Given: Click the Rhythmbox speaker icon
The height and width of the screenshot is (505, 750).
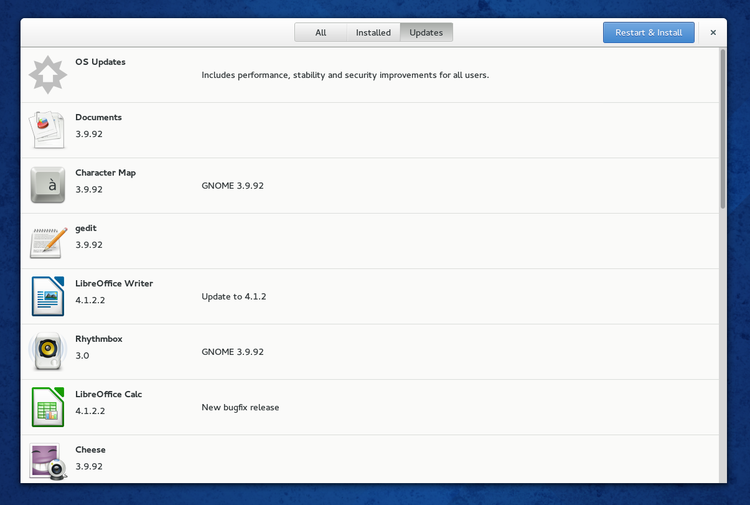Looking at the screenshot, I should [x=47, y=351].
